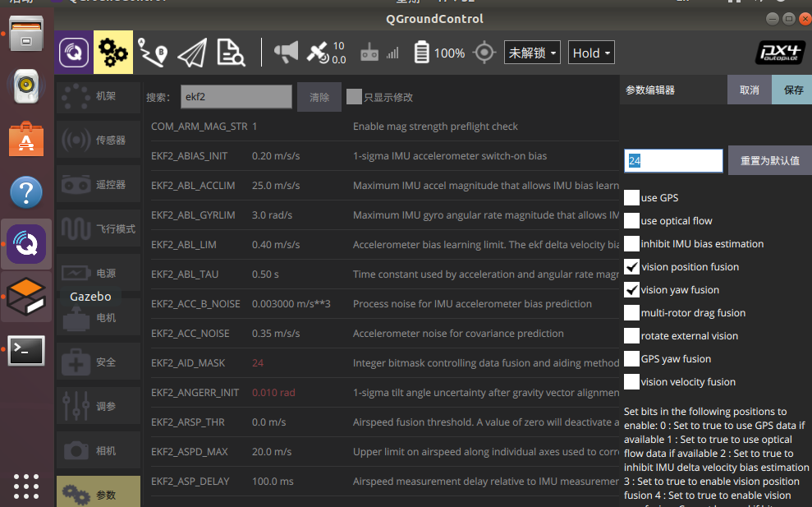Open Terminal from the dock
Viewport: 812px width, 507px height.
(26, 350)
